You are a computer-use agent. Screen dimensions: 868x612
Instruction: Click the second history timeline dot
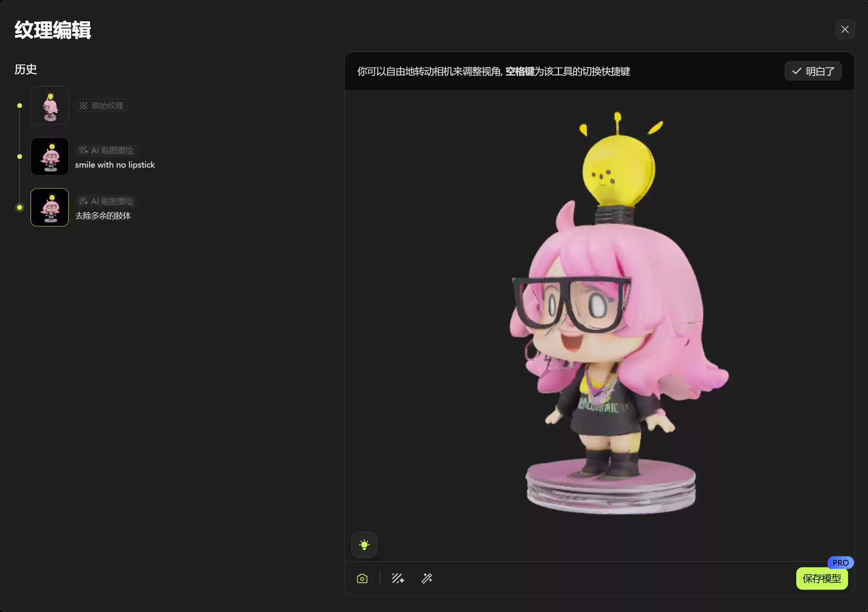pos(20,156)
